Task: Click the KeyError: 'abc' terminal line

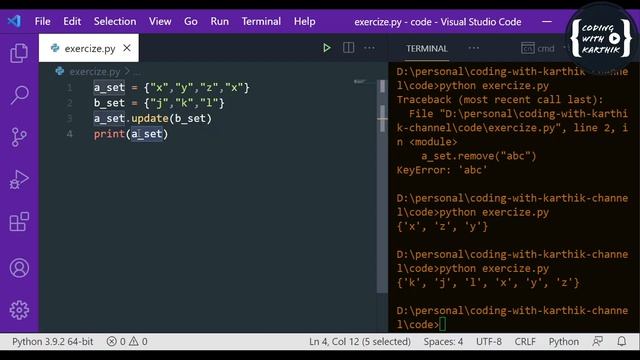Action: (x=442, y=170)
